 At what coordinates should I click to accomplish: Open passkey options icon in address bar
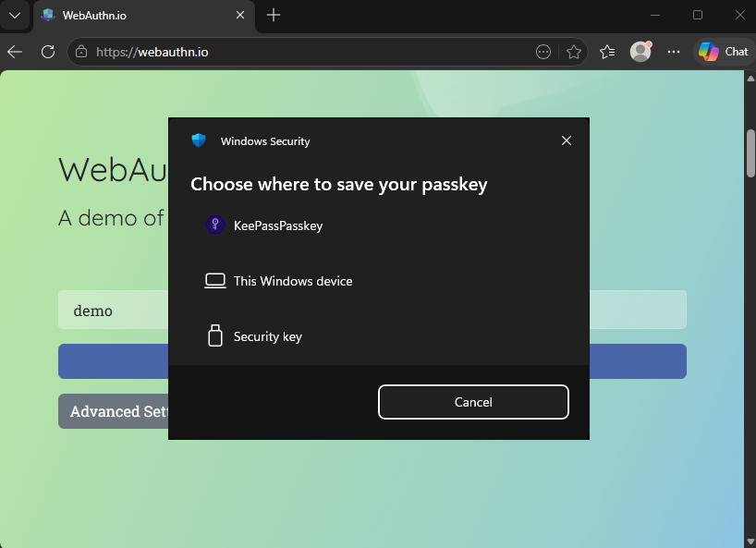(543, 52)
